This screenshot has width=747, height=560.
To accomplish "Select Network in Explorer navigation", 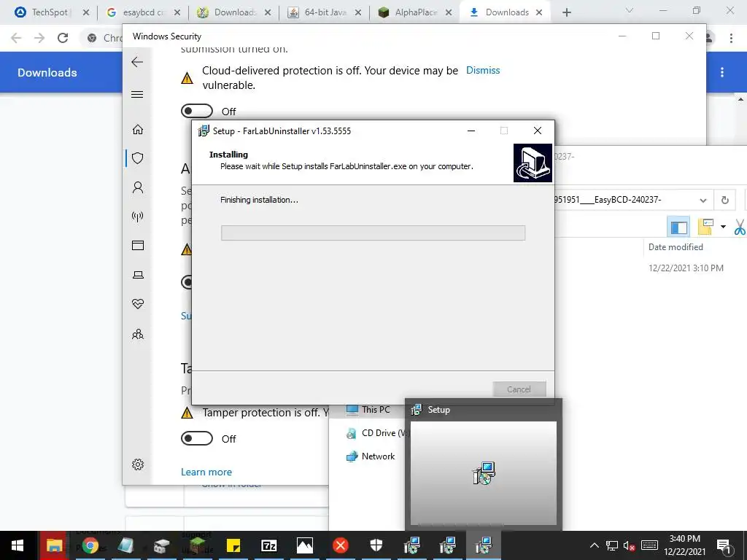I will [x=371, y=456].
